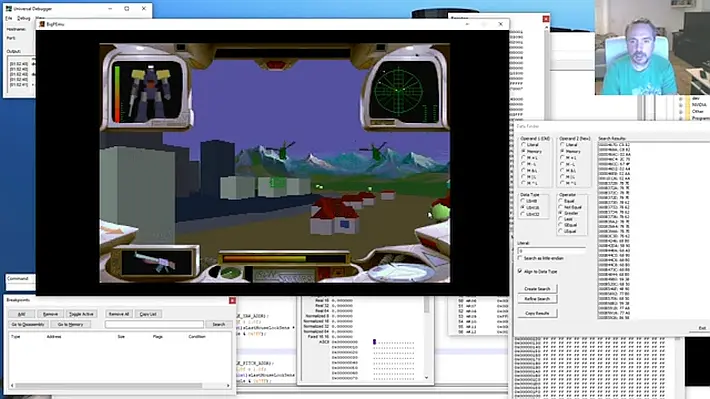Click the mech status display in cockpit
710x399 pixels.
click(148, 92)
